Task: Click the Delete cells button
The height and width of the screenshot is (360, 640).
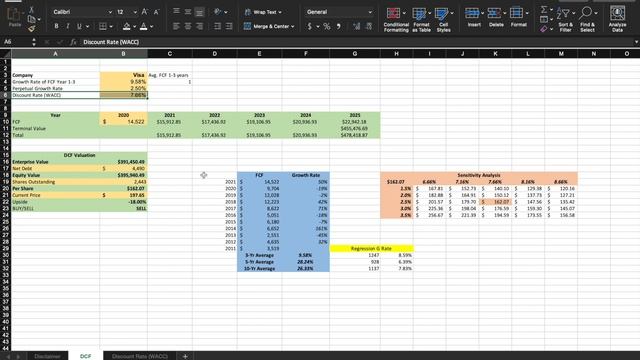Action: (496, 18)
